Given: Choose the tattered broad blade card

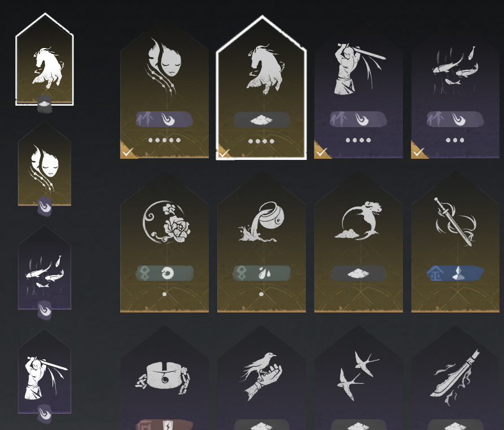Looking at the screenshot, I should click(x=455, y=378).
